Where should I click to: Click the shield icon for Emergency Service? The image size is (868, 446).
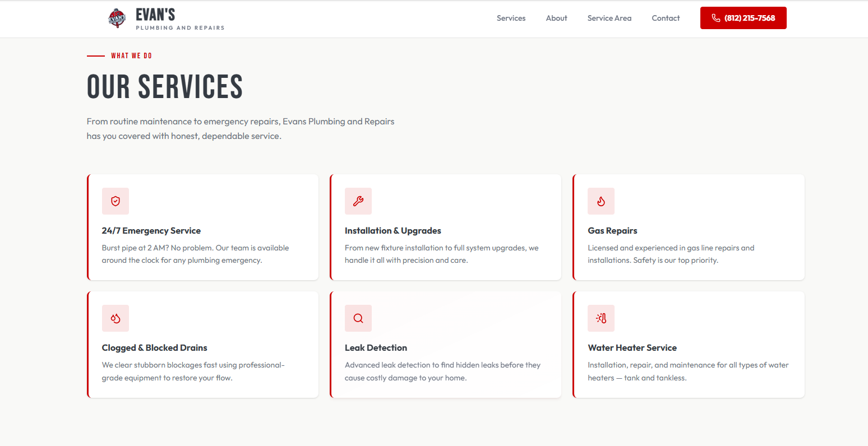pos(116,201)
